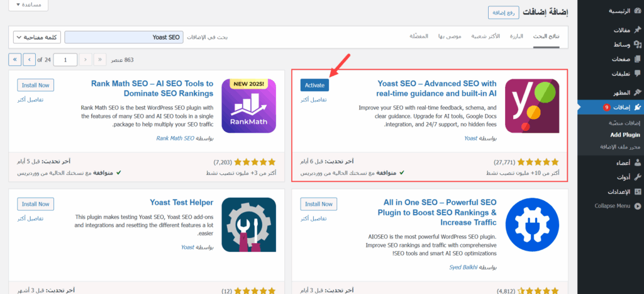Open the Rank Math SEO author link
Viewport: 644px width, 294px height.
[x=175, y=139]
